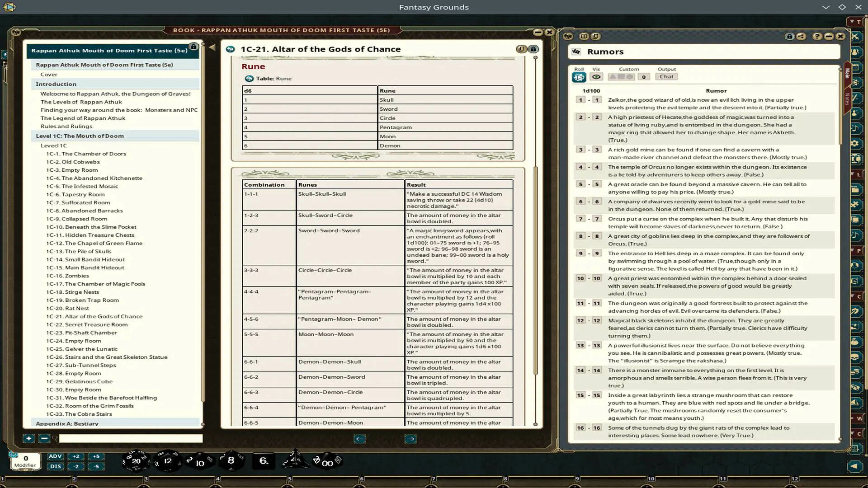Roll the d20 from the dice tray
The image size is (868, 488).
coord(135,460)
